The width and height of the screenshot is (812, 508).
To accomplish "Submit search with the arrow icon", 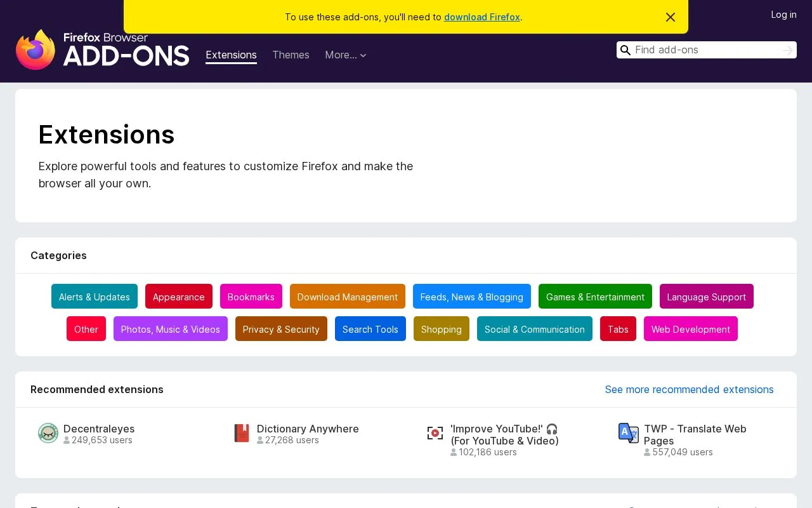I will tap(788, 50).
